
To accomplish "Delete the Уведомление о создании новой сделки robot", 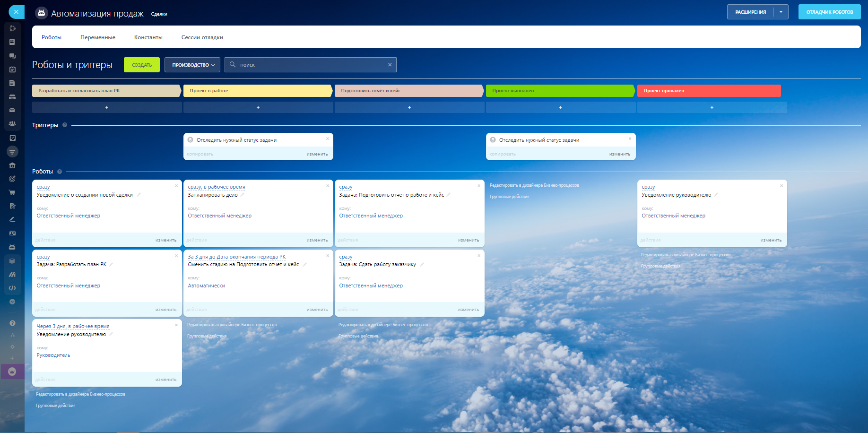I will [x=176, y=186].
